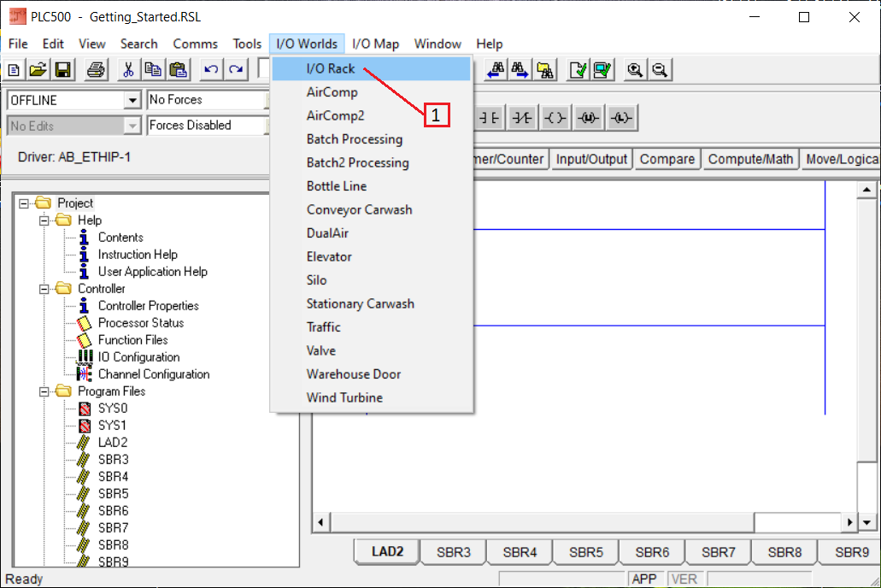The width and height of the screenshot is (881, 588).
Task: Select I/O Rack from the menu
Action: coord(371,68)
